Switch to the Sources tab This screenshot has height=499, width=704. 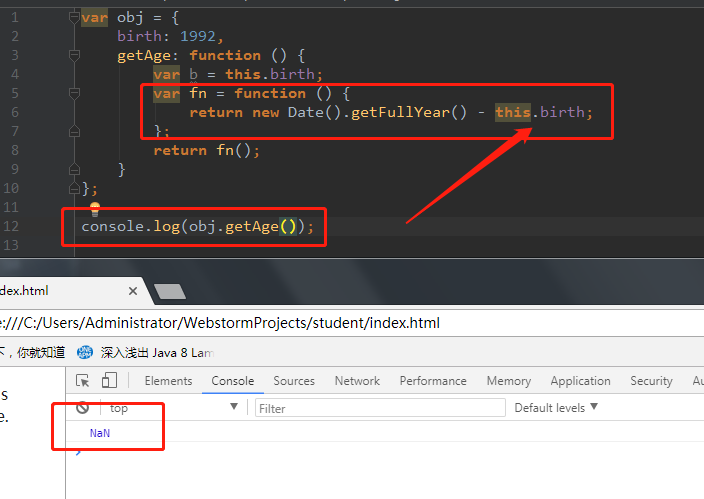point(294,381)
